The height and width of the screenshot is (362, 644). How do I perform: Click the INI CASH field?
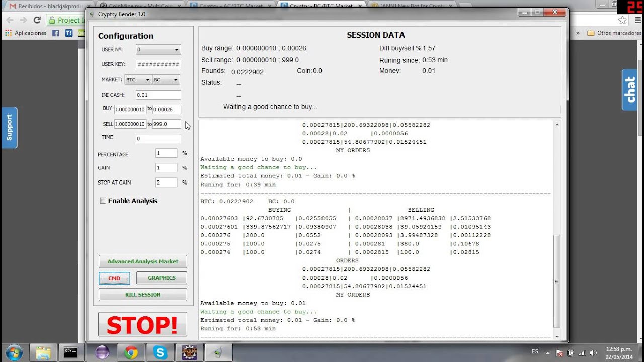click(x=158, y=95)
